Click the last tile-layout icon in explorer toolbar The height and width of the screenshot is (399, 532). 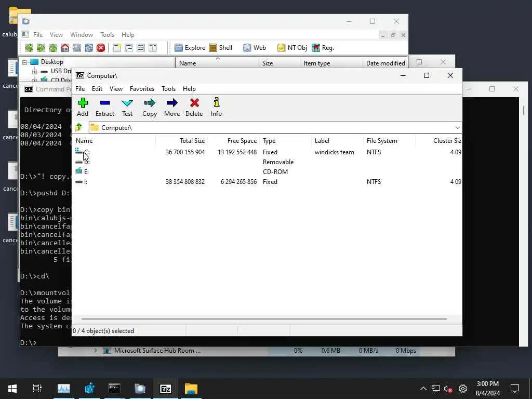point(153,48)
